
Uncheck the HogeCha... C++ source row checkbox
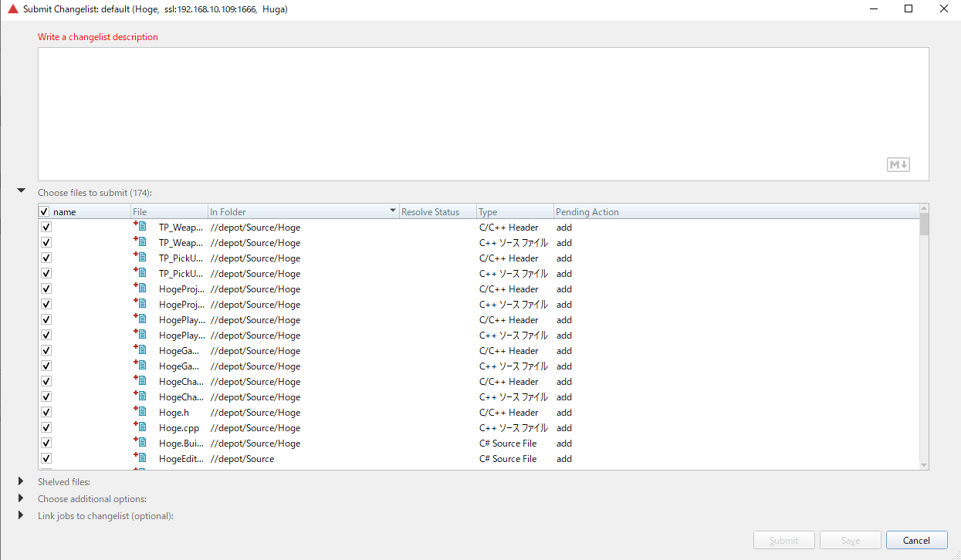(46, 397)
